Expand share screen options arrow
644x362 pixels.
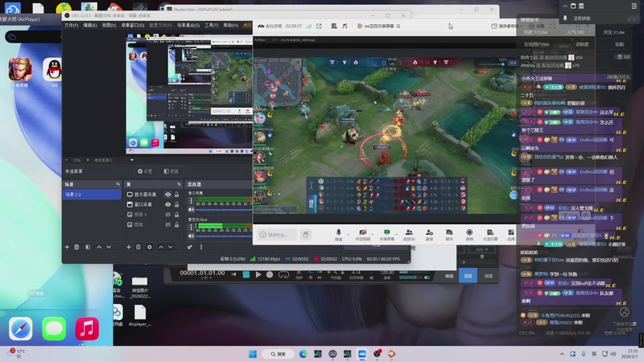click(x=397, y=234)
